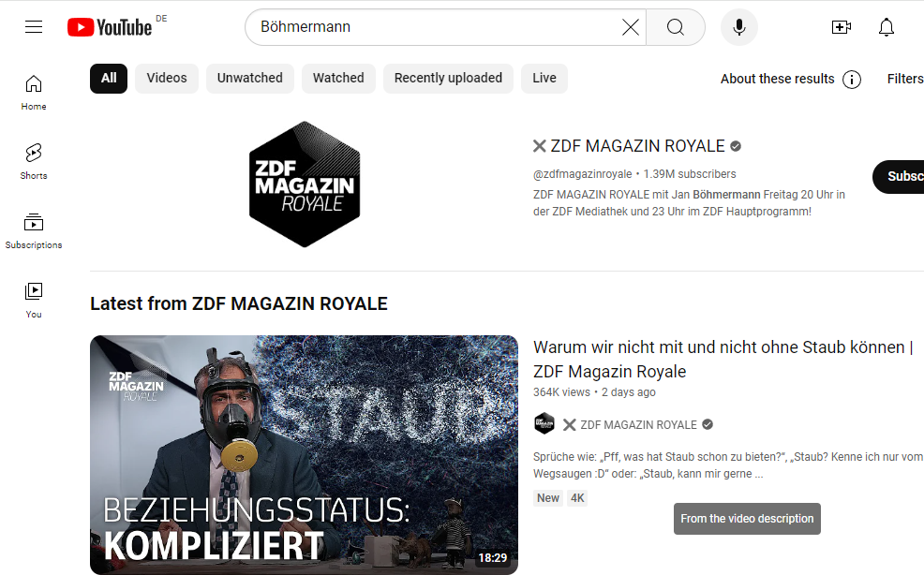
Task: Open Subscriptions from sidebar
Action: (x=34, y=231)
